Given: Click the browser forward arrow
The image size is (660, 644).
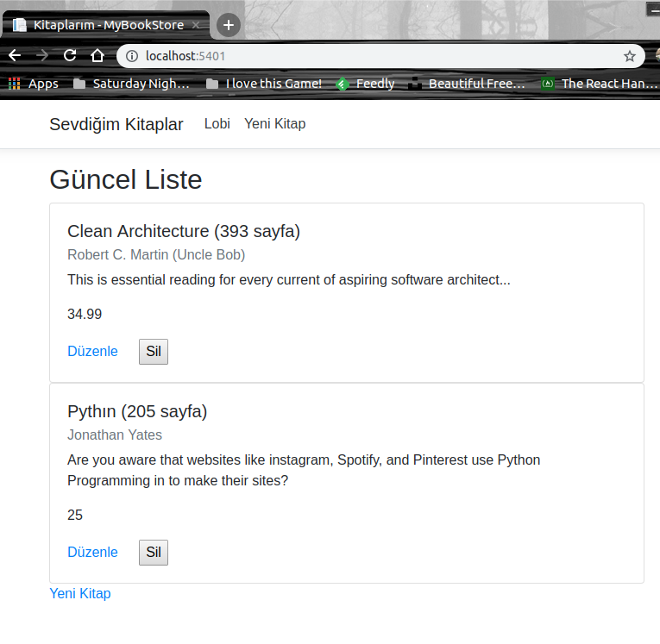Looking at the screenshot, I should point(42,56).
